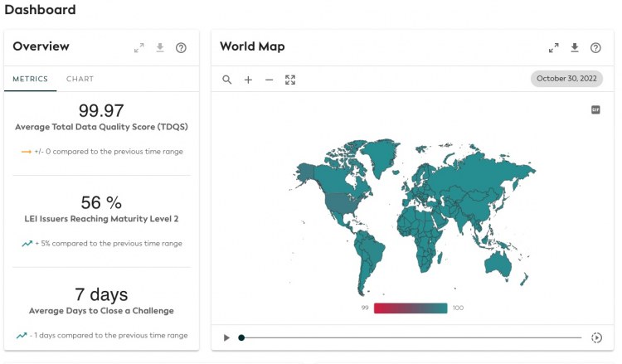Zoom out on the map

[x=269, y=80]
